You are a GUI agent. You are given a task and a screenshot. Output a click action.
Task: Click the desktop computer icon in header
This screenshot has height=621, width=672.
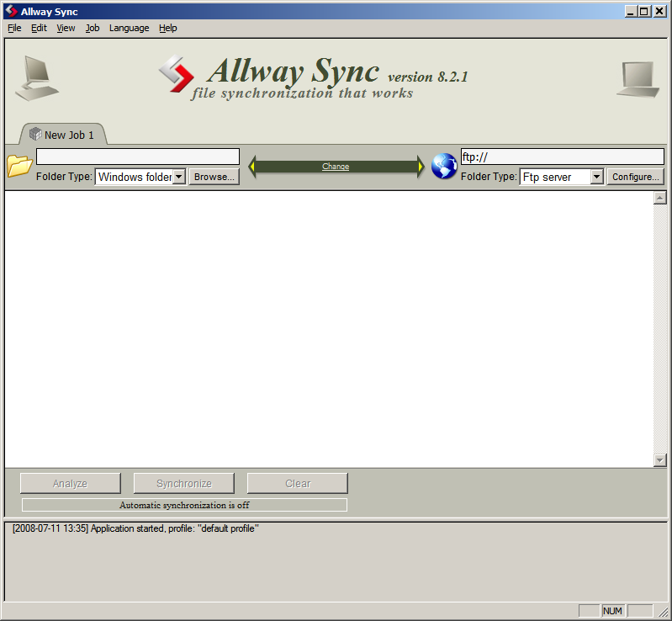coord(36,78)
